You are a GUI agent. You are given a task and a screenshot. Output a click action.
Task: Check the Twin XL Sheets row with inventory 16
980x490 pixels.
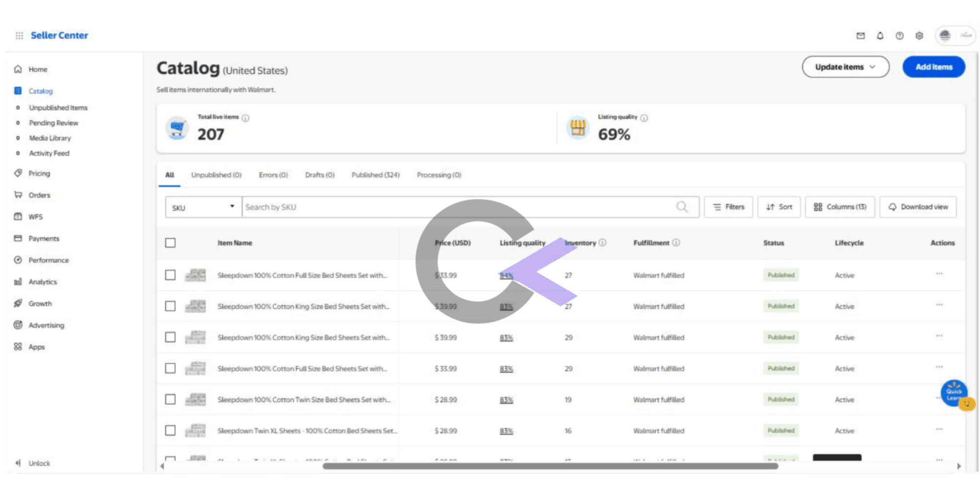click(x=170, y=430)
